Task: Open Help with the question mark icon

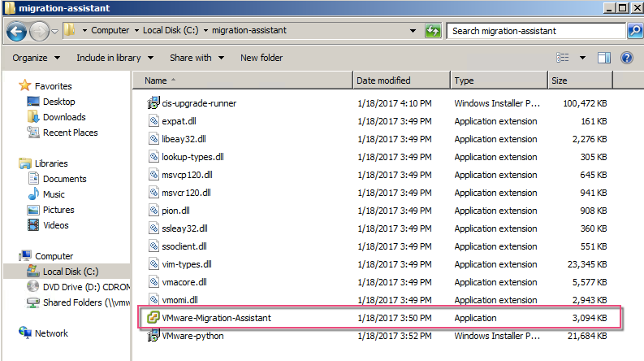Action: pyautogui.click(x=627, y=58)
